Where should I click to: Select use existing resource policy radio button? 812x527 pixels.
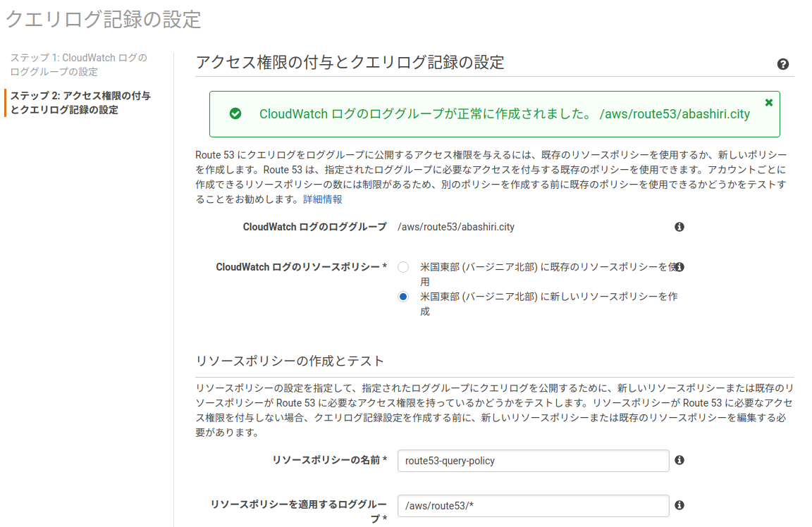pos(403,267)
